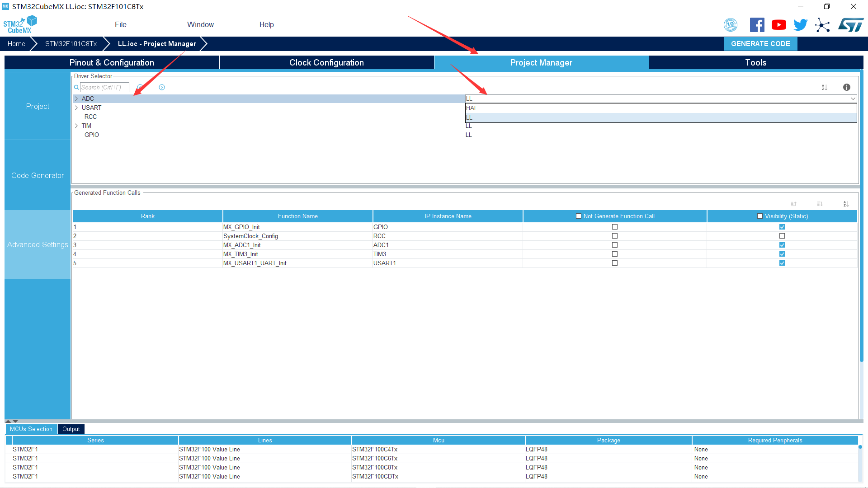
Task: Open the Project side section
Action: pos(38,106)
